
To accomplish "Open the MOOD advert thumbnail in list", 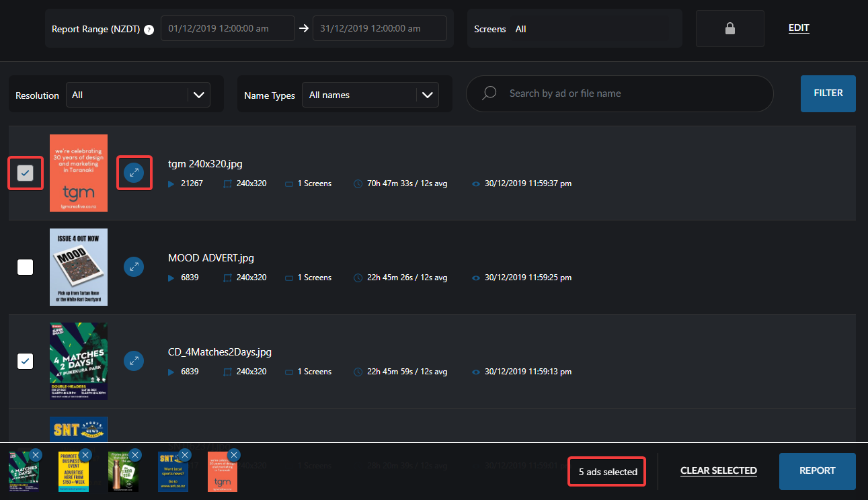I will click(x=79, y=267).
